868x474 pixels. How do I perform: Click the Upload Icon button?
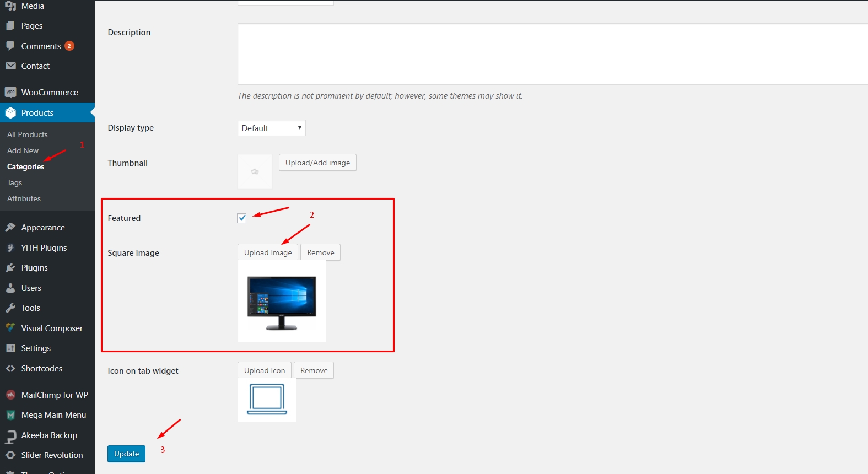pos(265,370)
